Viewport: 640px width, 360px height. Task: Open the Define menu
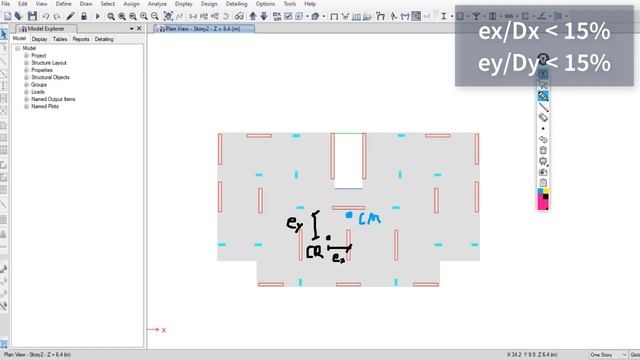(x=63, y=4)
